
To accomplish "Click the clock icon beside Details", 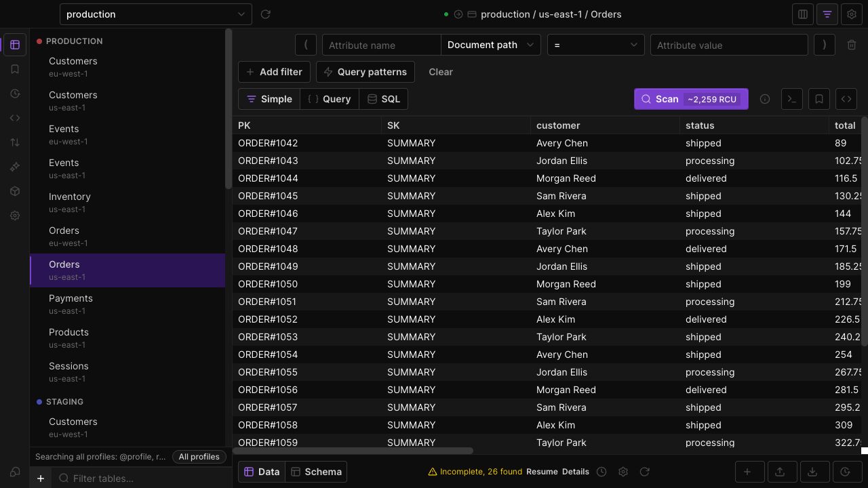I will point(601,472).
